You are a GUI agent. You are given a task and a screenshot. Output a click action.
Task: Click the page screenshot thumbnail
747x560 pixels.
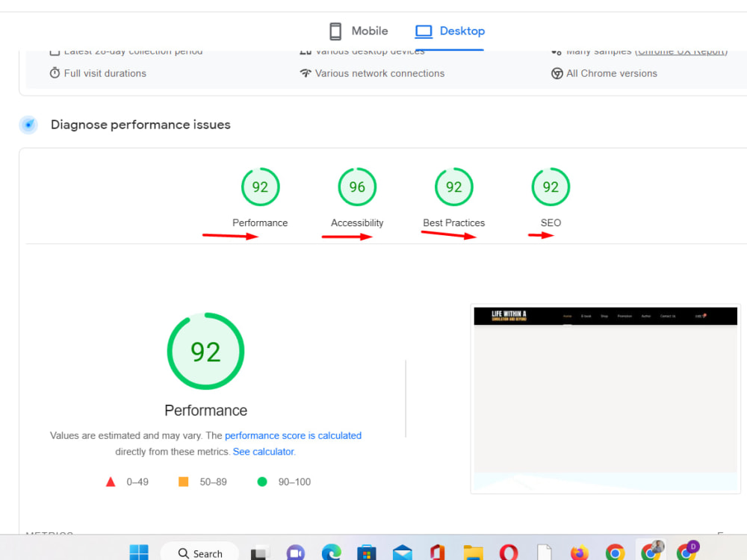[x=606, y=399]
